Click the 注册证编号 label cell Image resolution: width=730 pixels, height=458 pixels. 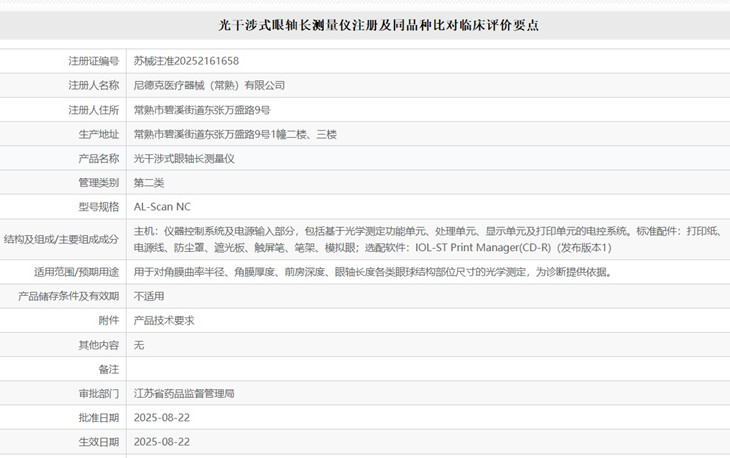(x=93, y=61)
